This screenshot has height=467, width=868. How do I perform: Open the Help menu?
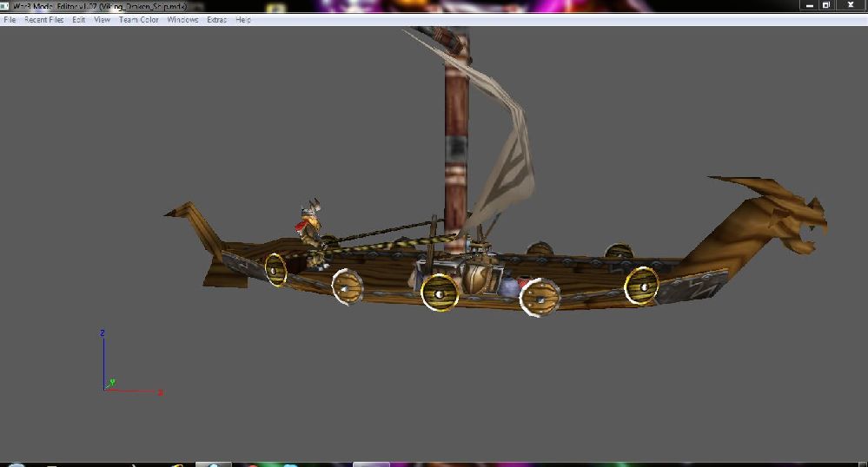[243, 19]
